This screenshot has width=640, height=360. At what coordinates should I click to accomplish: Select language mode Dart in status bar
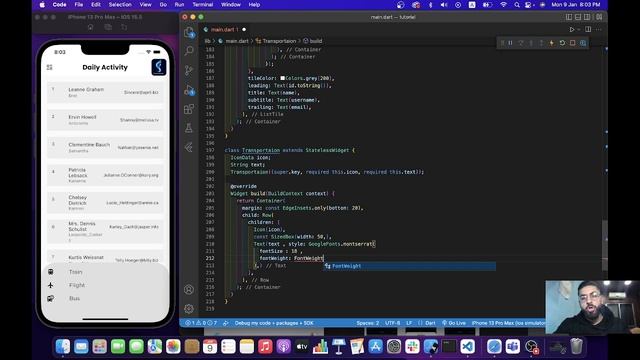coord(430,323)
